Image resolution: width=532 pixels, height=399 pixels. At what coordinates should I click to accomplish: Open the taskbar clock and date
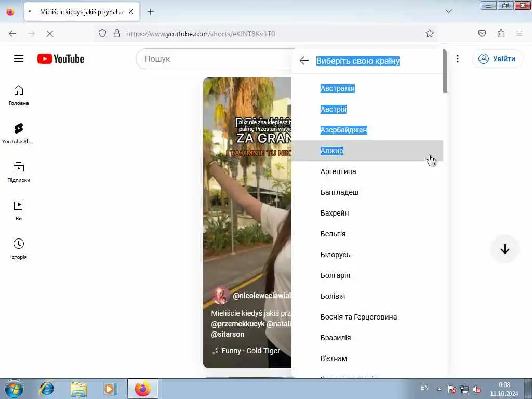pos(504,389)
